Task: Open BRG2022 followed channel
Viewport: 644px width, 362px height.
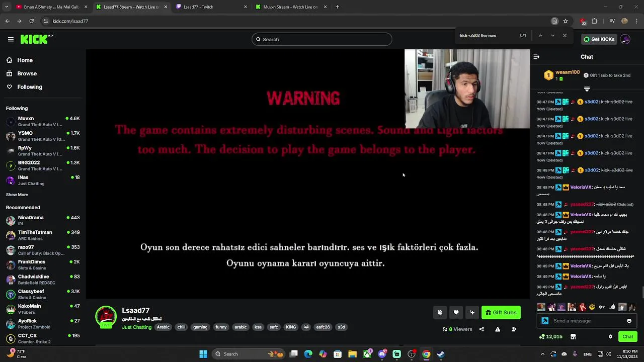Action: pos(43,165)
